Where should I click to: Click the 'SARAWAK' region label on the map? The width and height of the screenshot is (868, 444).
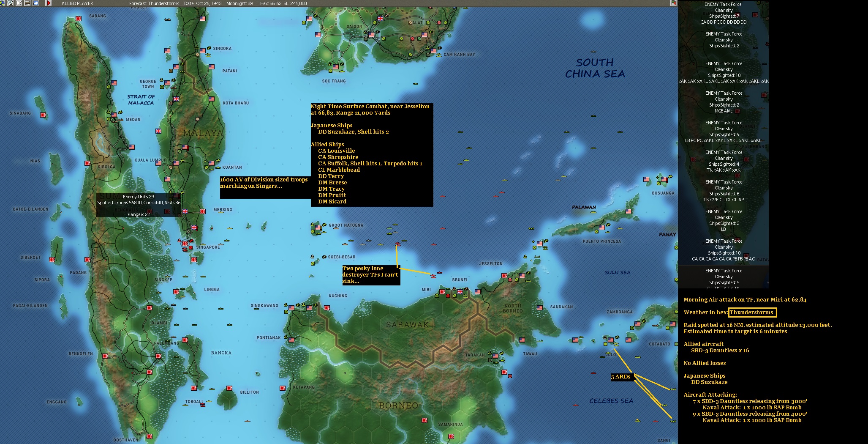tap(408, 325)
